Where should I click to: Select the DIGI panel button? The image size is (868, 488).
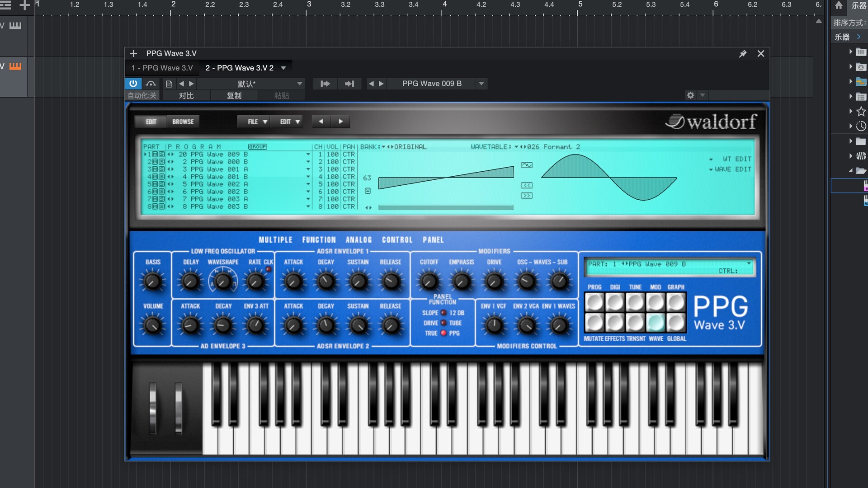[x=615, y=302]
